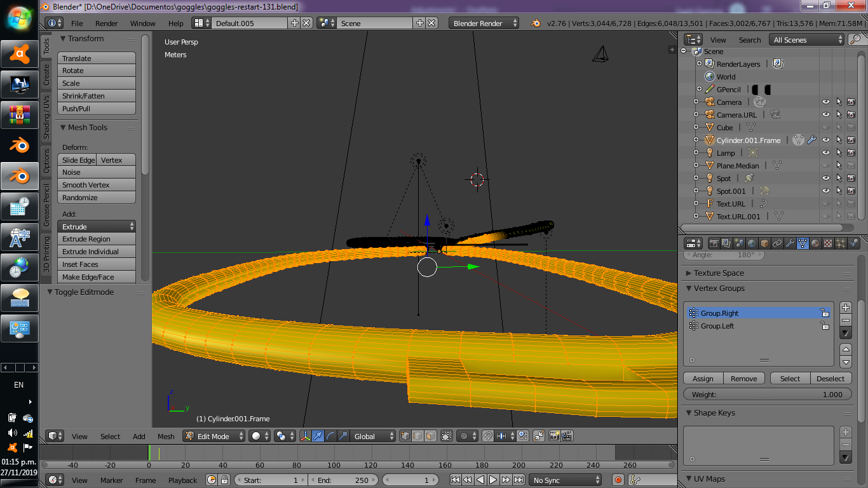Open the Texture properties tab (checker icon)
This screenshot has width=868, height=488.
pos(828,243)
